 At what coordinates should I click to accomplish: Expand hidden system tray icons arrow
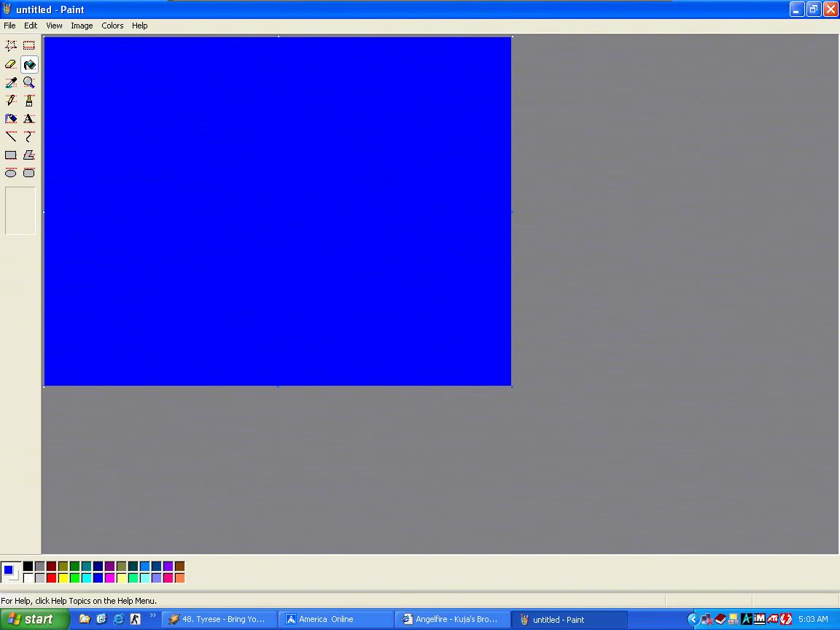[692, 620]
